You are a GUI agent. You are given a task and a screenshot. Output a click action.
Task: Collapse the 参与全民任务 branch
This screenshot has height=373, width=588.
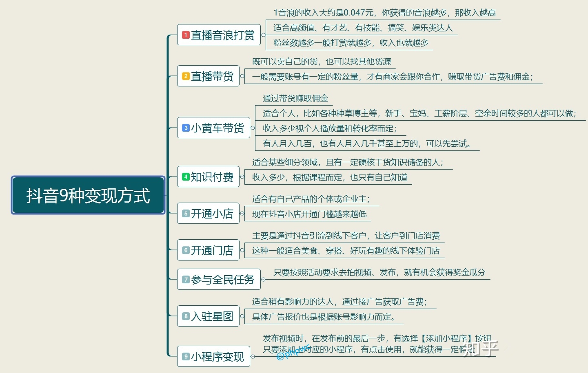[263, 280]
